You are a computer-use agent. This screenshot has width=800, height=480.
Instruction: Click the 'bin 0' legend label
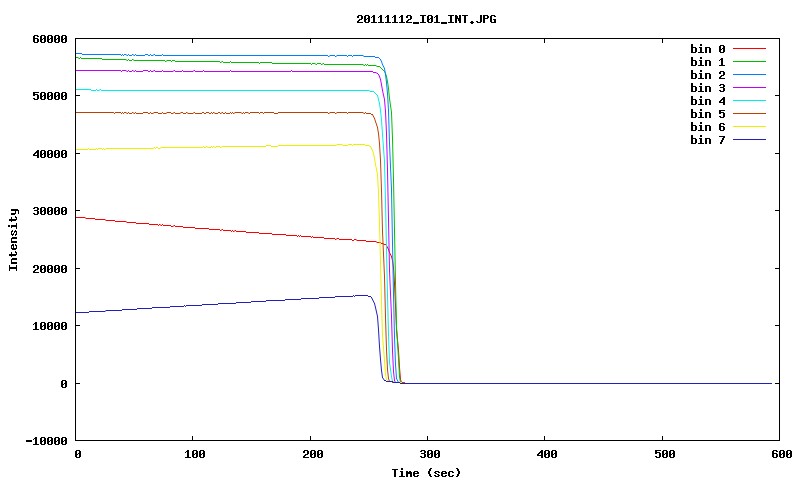(x=707, y=49)
